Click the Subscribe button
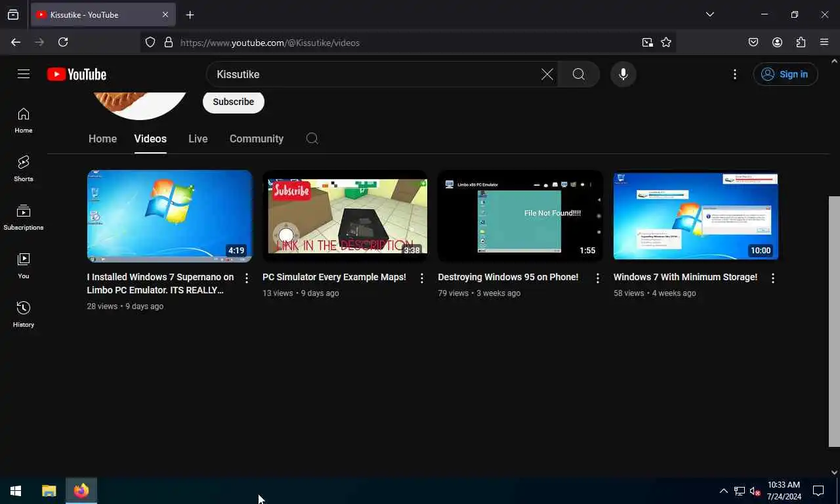 pos(234,102)
